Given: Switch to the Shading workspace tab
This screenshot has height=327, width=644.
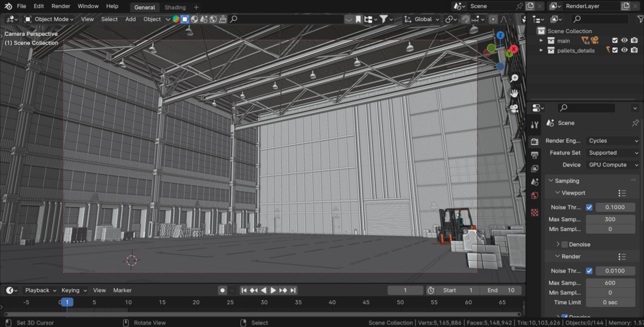Looking at the screenshot, I should point(175,8).
